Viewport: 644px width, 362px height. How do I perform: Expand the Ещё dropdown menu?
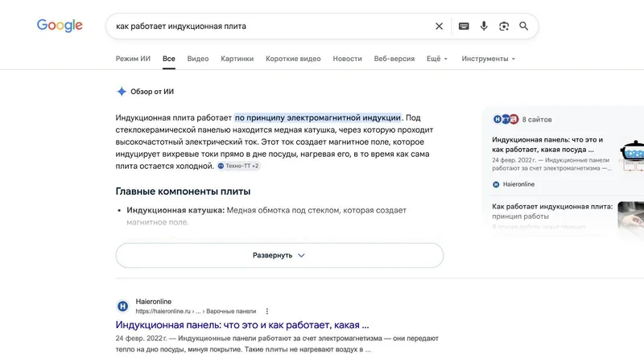tap(437, 59)
